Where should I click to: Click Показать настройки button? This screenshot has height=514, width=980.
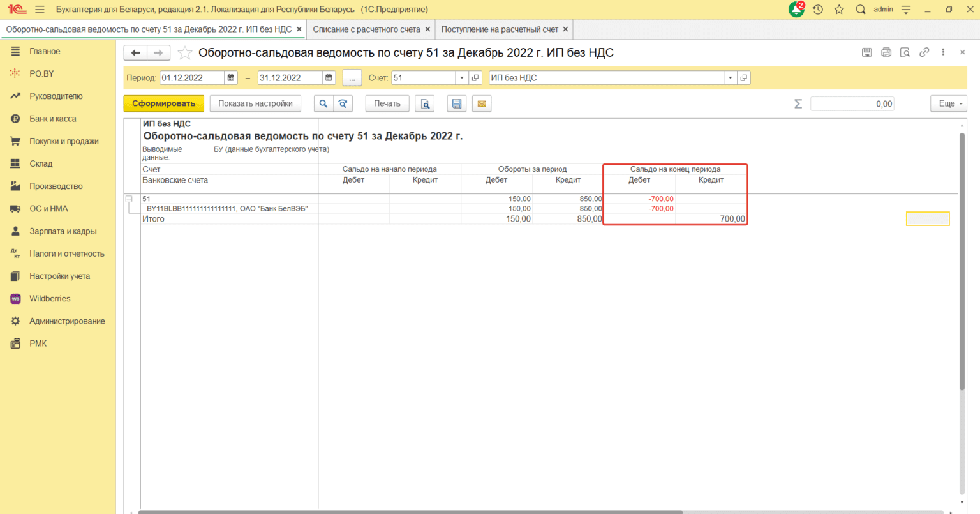click(255, 103)
